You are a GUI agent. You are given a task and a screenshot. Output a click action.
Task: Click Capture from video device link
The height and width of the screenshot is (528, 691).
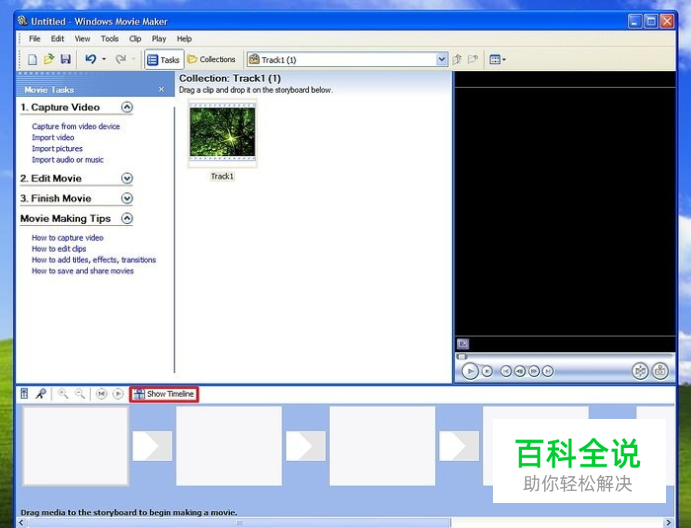pos(76,126)
